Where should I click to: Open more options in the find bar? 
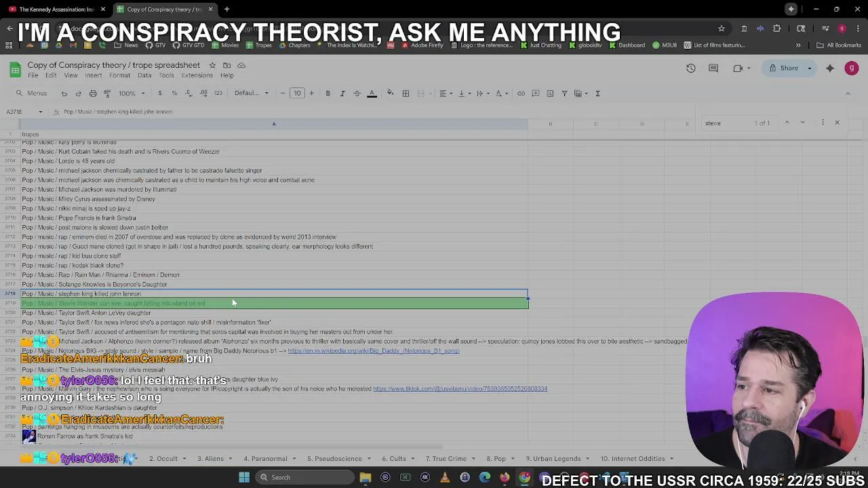coord(823,123)
